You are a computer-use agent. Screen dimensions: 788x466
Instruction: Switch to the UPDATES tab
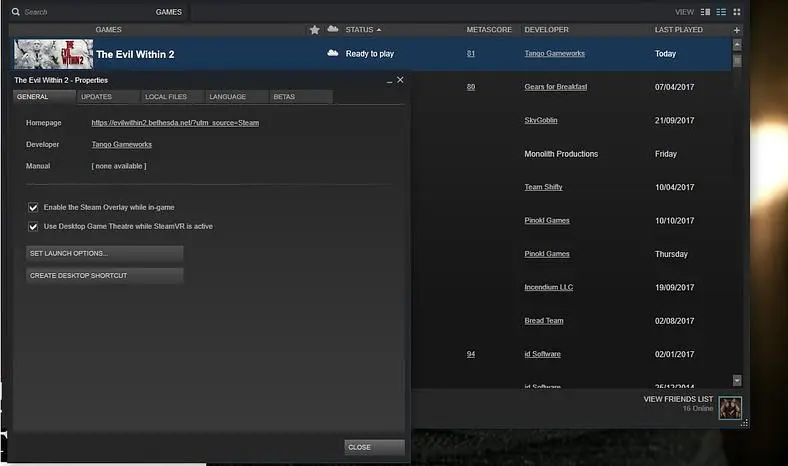(108, 97)
